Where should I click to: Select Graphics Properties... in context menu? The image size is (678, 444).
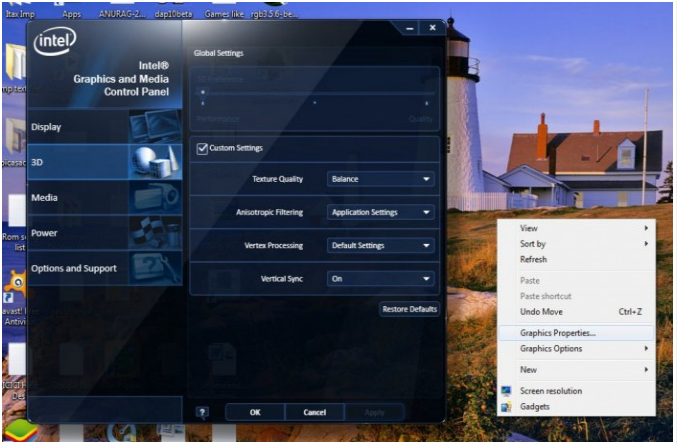tap(576, 333)
